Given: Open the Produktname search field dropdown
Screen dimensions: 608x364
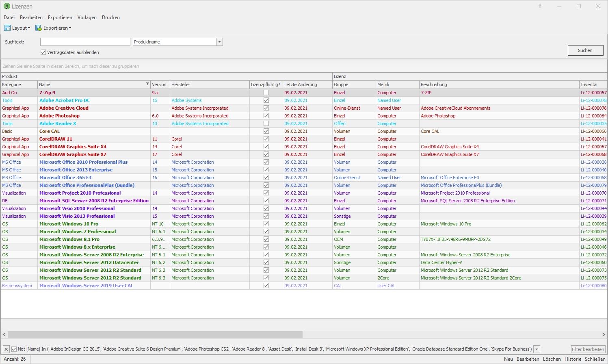Looking at the screenshot, I should pos(219,42).
